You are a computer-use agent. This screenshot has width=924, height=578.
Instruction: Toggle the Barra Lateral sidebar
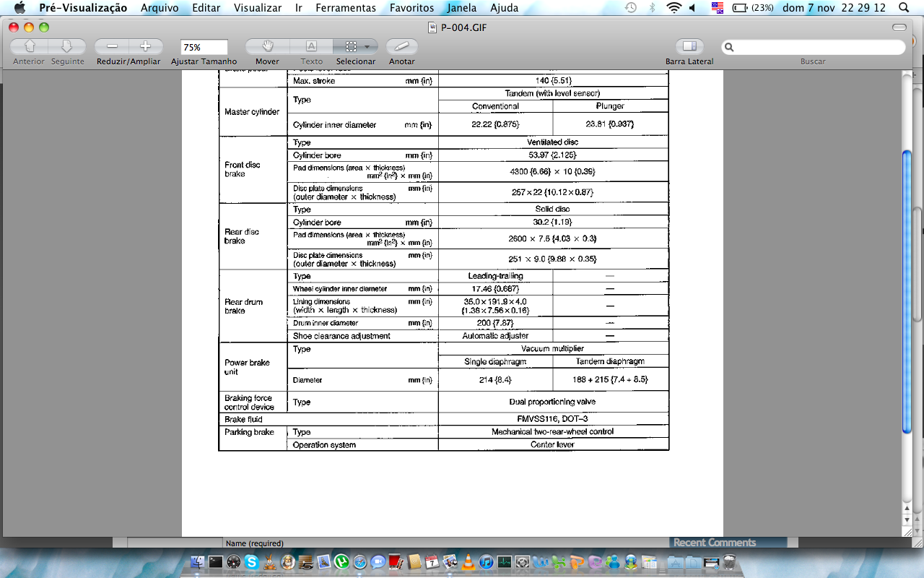click(x=689, y=46)
